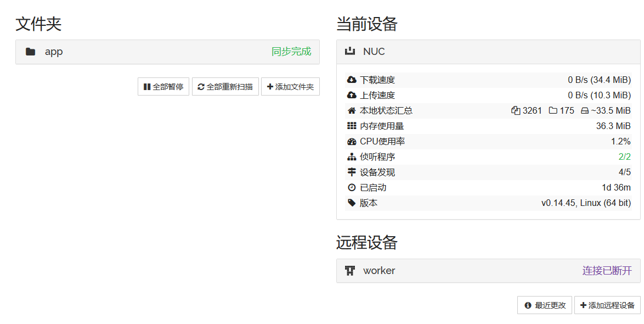Click the 4/5 device discovery value

coord(624,172)
